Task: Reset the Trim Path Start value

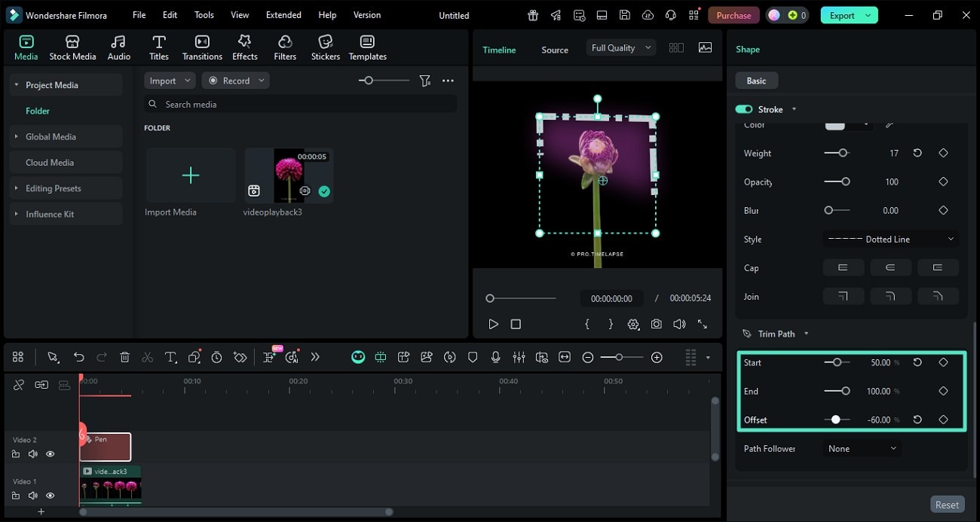Action: click(x=917, y=362)
